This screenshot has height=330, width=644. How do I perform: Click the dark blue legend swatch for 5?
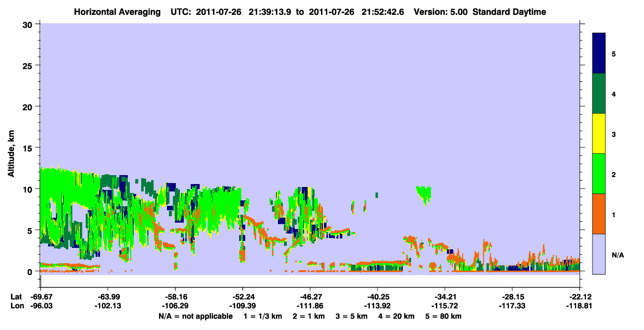coord(599,53)
